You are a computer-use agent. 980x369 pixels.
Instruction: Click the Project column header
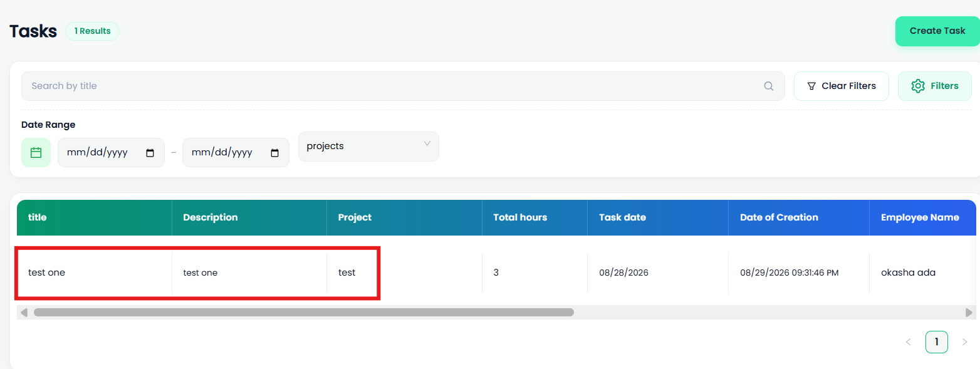coord(405,217)
